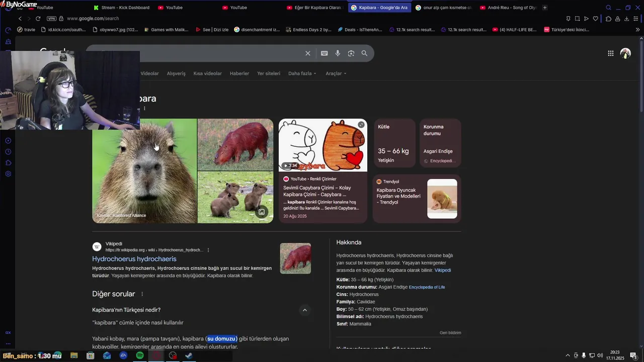The image size is (644, 362).
Task: Open Spotify from the taskbar
Action: pyautogui.click(x=140, y=355)
